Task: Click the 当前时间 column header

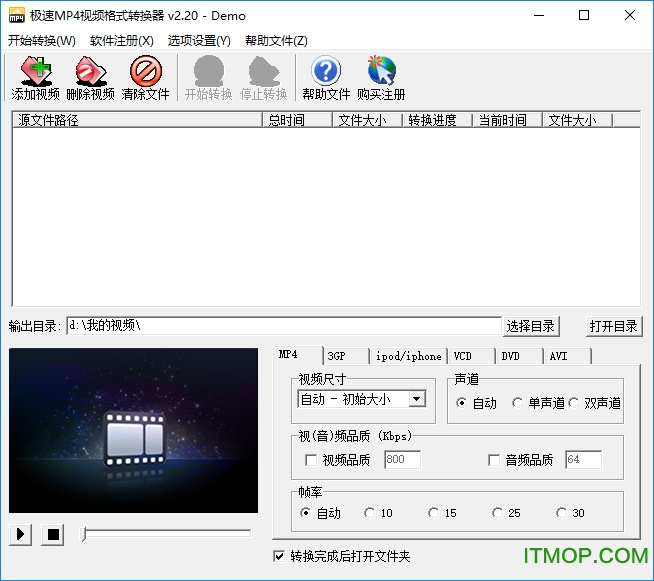Action: point(507,120)
